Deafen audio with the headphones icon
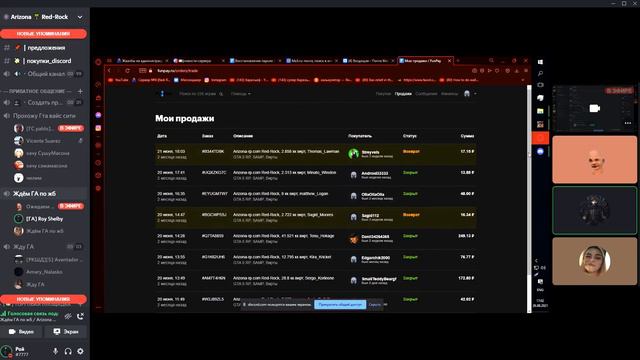 tap(68, 351)
